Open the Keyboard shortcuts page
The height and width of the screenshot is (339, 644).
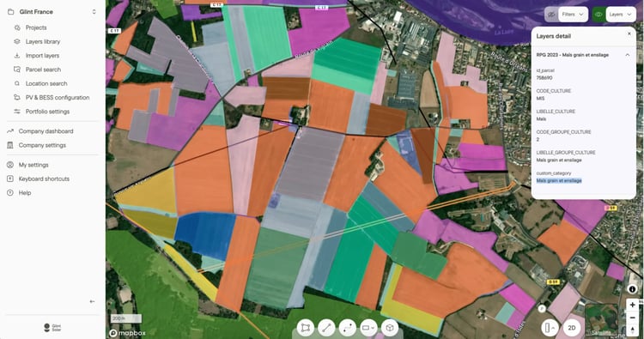click(44, 179)
